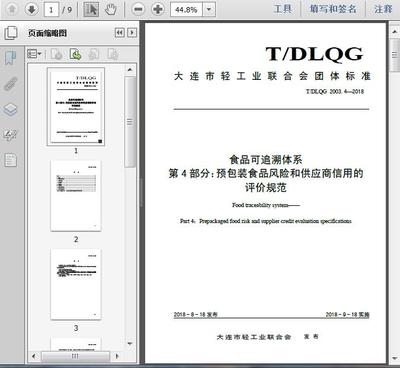This screenshot has width=400, height=368.
Task: Go to the next page with down arrow
Action: click(32, 9)
